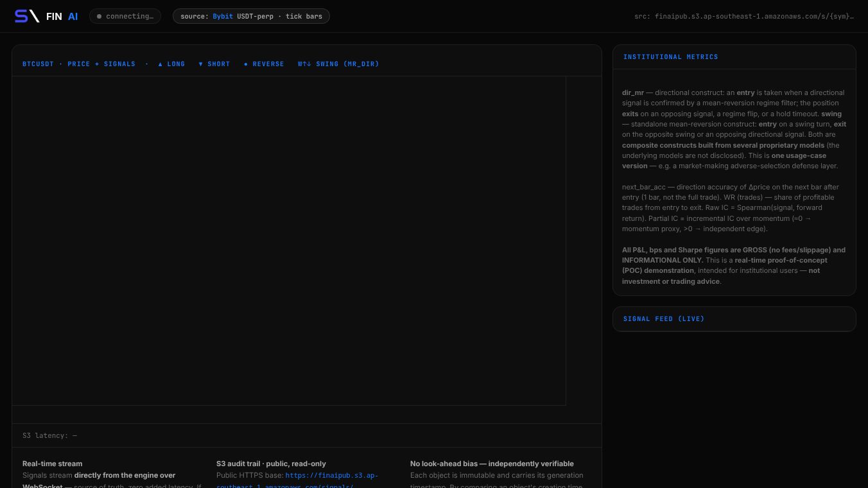Click the Bybit USDT-perp source badge

251,16
